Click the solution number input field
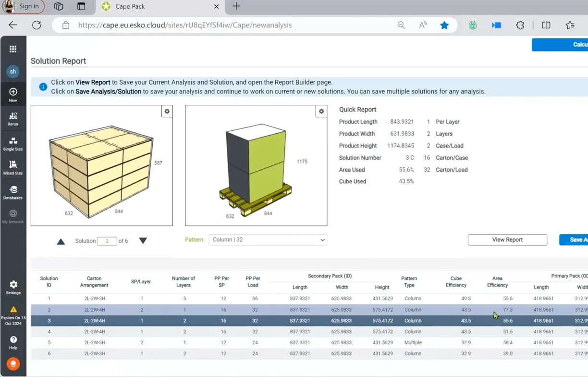Viewport: 588px width, 377px height. tap(107, 241)
